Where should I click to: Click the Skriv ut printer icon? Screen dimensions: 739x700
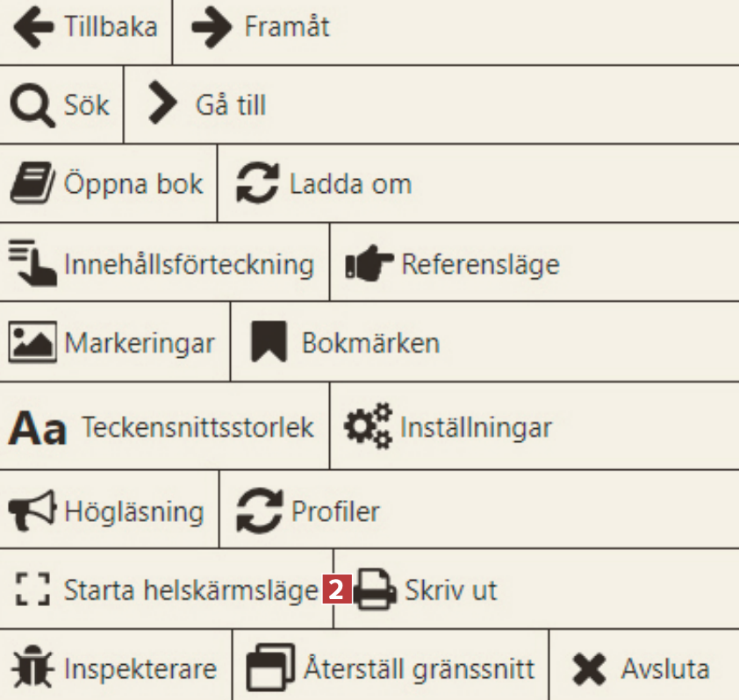tap(376, 589)
